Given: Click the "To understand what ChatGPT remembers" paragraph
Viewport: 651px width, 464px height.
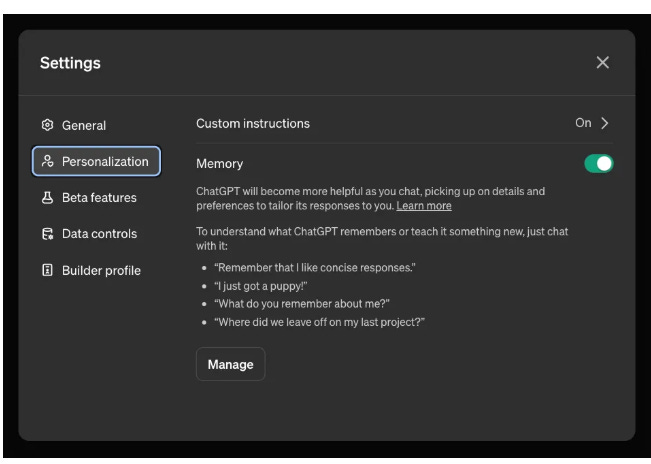Looking at the screenshot, I should [x=382, y=239].
